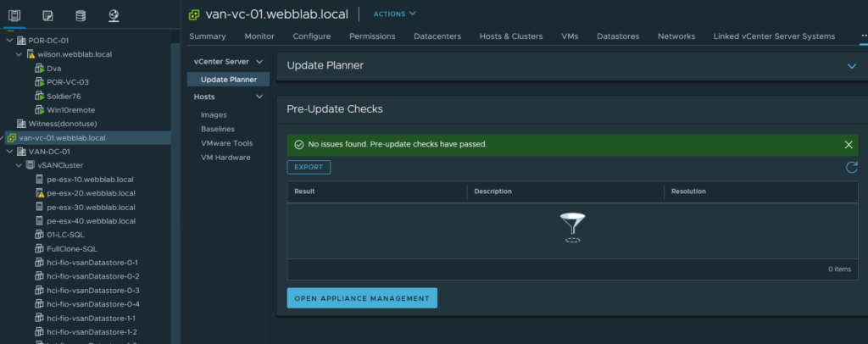The image size is (868, 344).
Task: Click the EXPORT button
Action: (309, 167)
